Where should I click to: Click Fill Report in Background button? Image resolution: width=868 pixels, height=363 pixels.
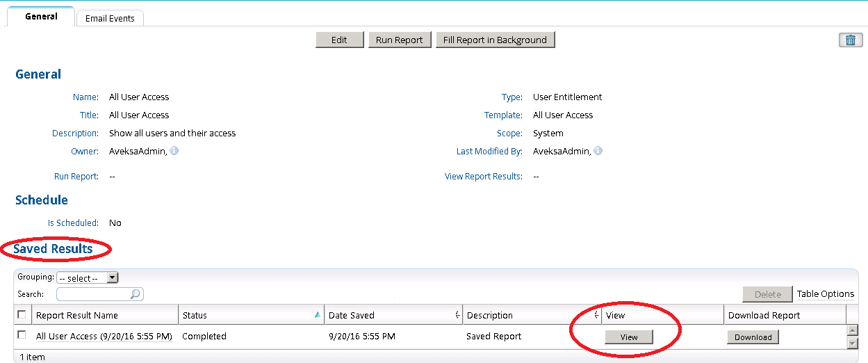[495, 40]
